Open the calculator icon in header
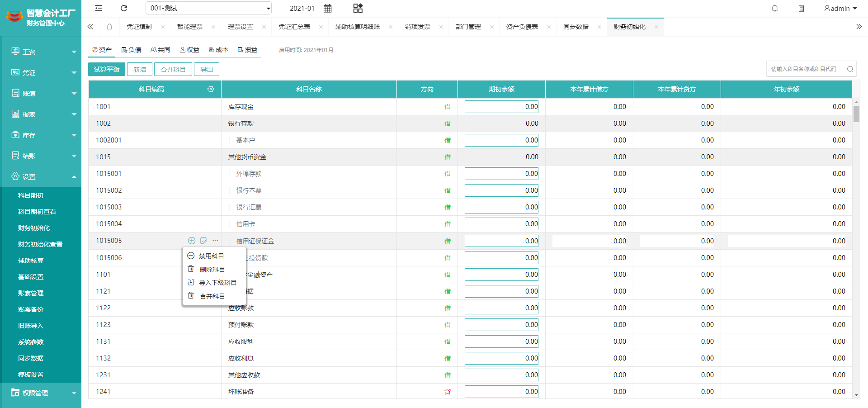 801,8
